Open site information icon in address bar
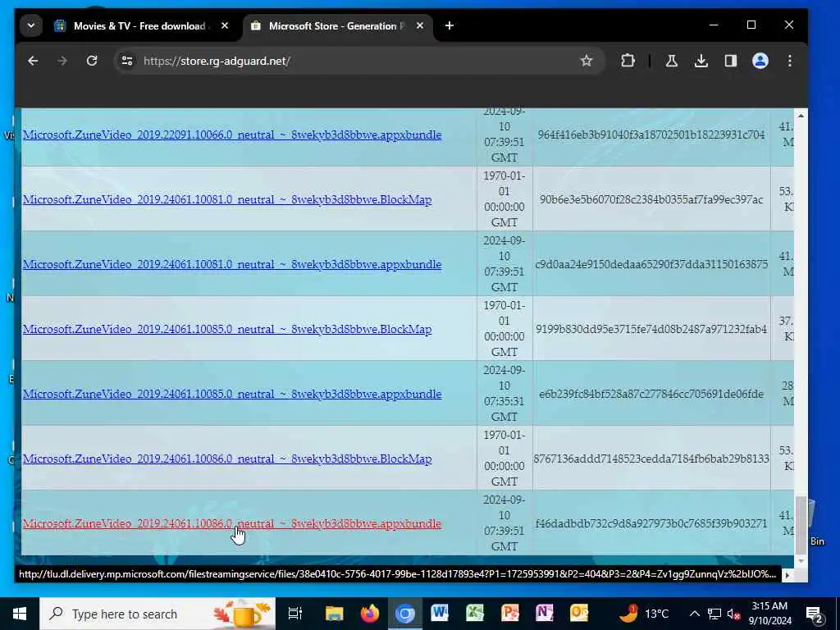The height and width of the screenshot is (630, 840). (127, 61)
